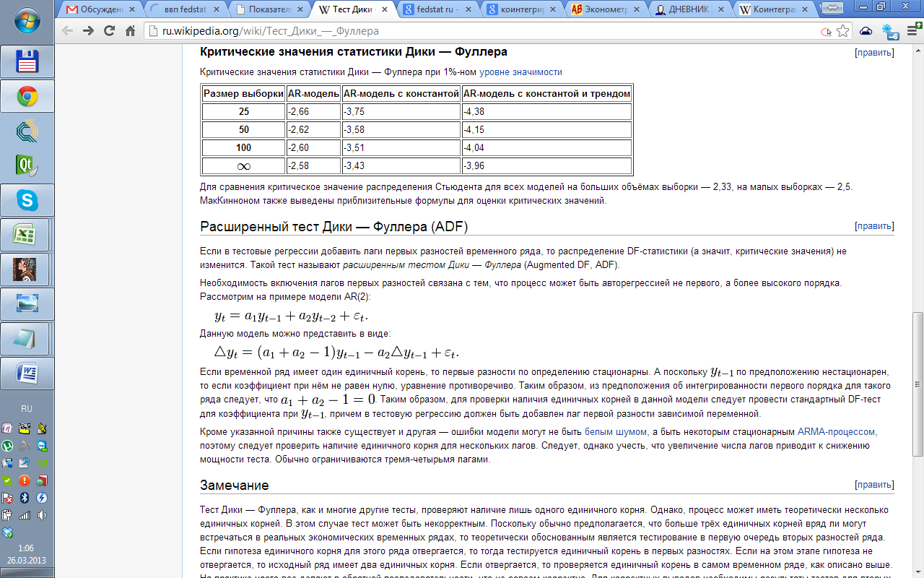
Task: Open Skype from the taskbar
Action: click(27, 201)
